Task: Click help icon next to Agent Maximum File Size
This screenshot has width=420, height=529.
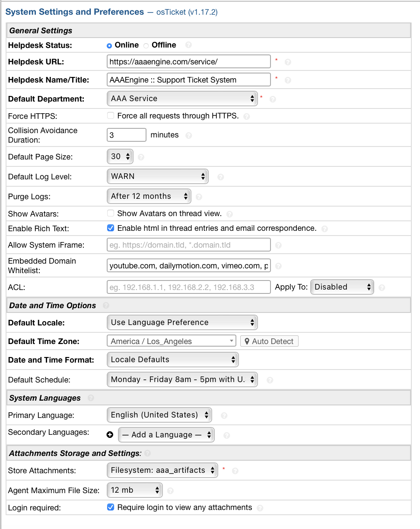Action: (x=170, y=491)
